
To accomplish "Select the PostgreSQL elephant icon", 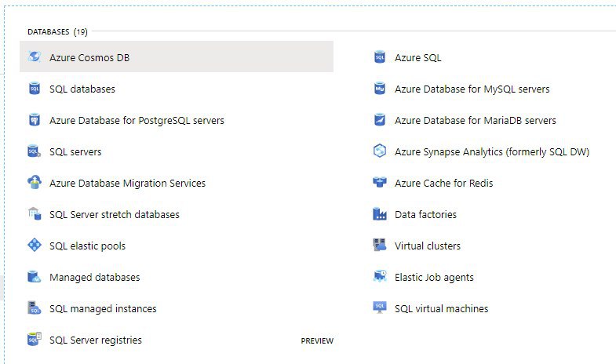I will coord(35,120).
